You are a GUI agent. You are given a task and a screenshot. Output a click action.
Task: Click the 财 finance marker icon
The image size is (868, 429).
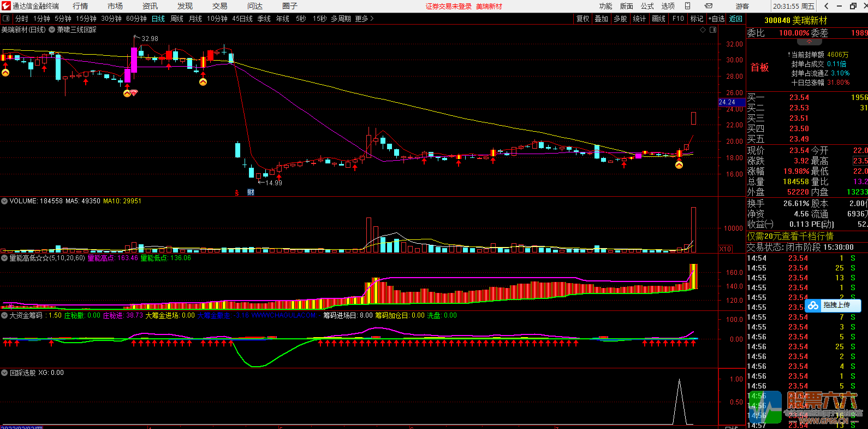[251, 192]
